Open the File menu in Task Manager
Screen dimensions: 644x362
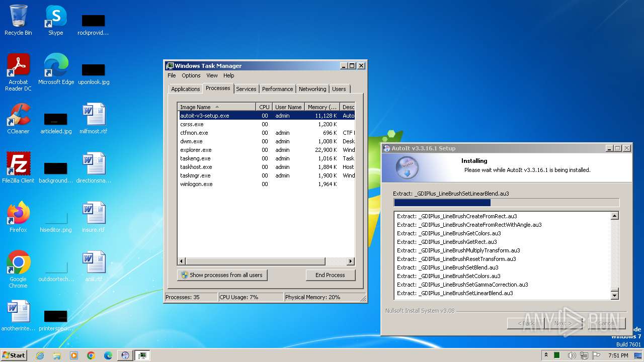tap(172, 75)
